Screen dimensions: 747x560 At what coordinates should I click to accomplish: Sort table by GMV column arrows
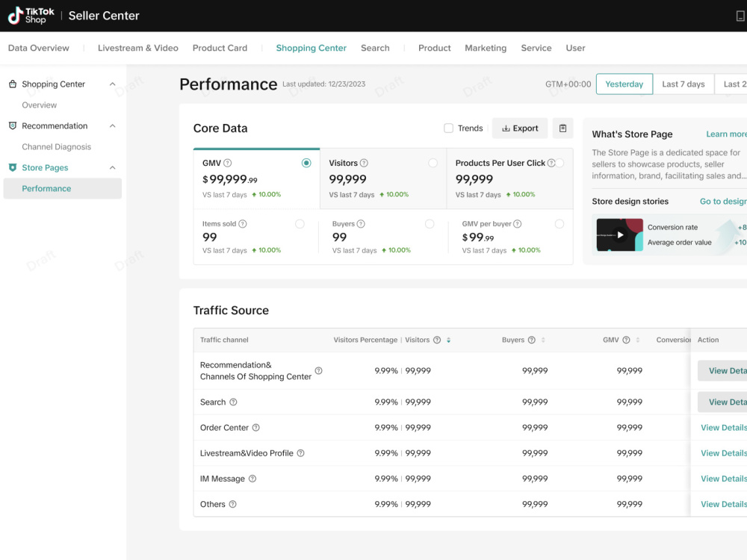(638, 340)
